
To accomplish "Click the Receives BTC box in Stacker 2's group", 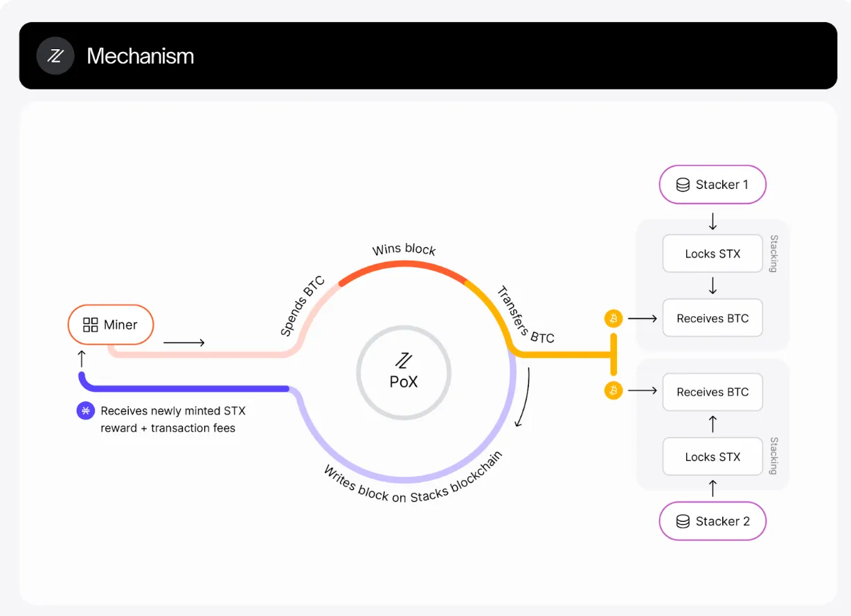I will tap(713, 392).
